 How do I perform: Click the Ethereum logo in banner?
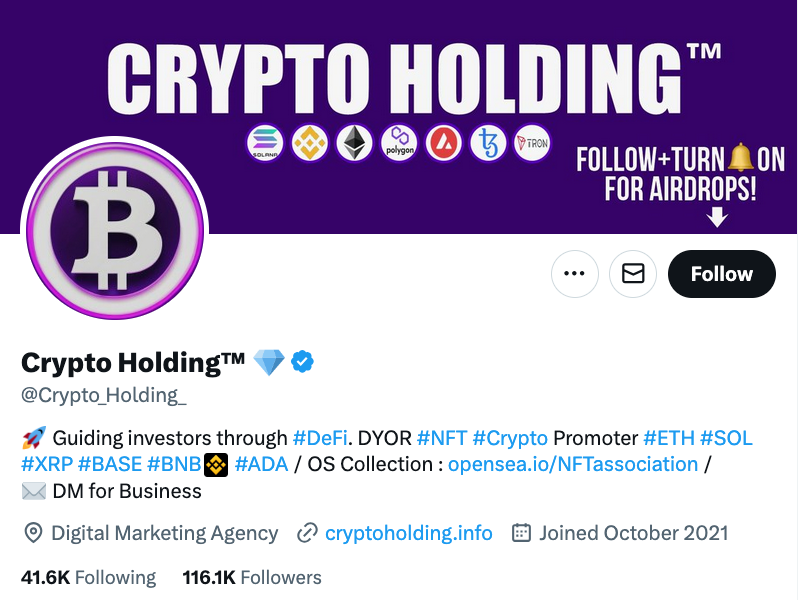[354, 143]
